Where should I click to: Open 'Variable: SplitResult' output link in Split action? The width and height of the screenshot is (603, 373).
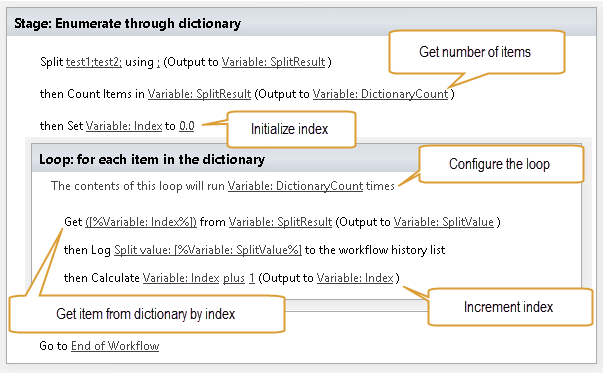pyautogui.click(x=273, y=62)
